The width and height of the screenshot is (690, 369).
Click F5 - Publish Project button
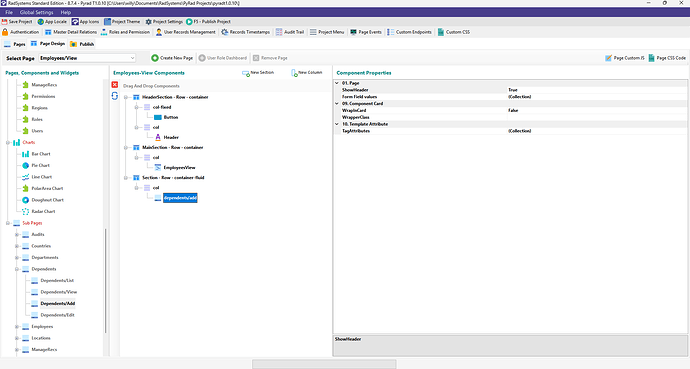point(208,22)
